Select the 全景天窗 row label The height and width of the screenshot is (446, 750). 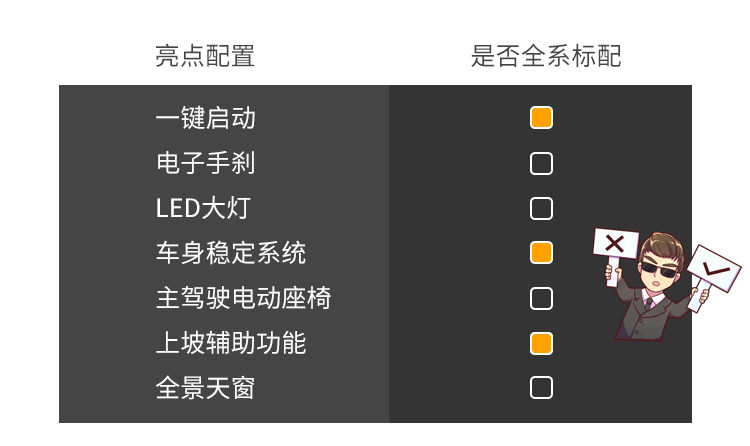click(x=206, y=388)
